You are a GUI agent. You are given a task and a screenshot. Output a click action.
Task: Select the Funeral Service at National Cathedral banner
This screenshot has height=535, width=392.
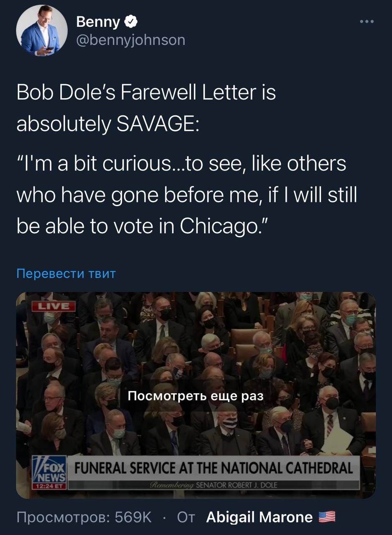point(214,468)
